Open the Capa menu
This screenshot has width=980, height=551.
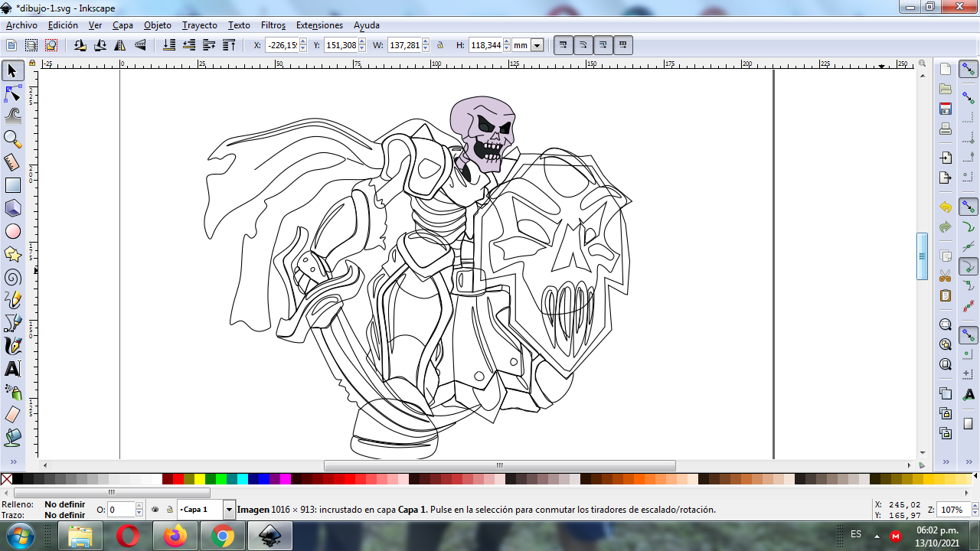tap(122, 25)
